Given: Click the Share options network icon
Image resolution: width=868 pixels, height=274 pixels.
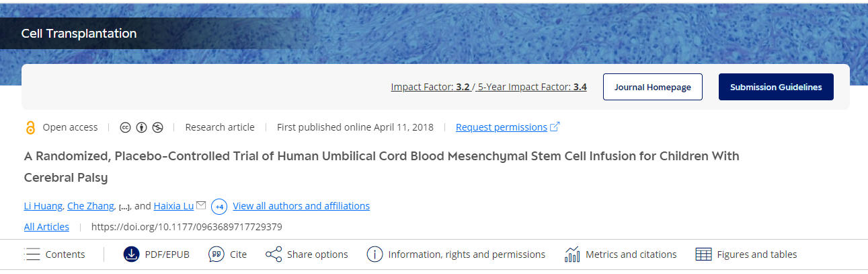Looking at the screenshot, I should coord(274,254).
